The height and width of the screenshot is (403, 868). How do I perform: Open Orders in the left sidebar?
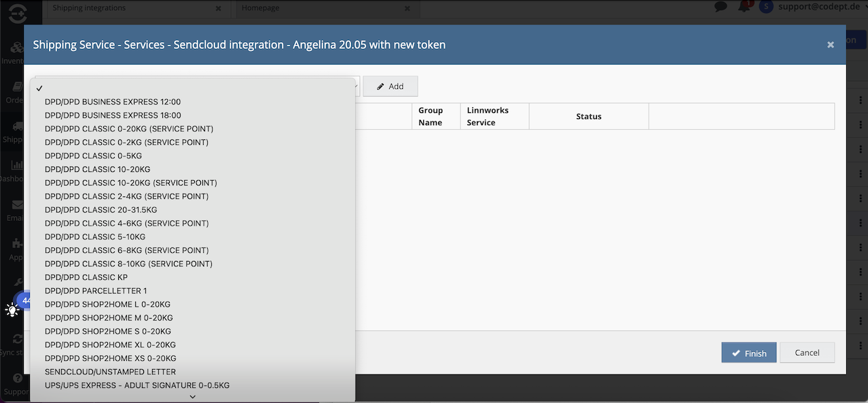(16, 92)
